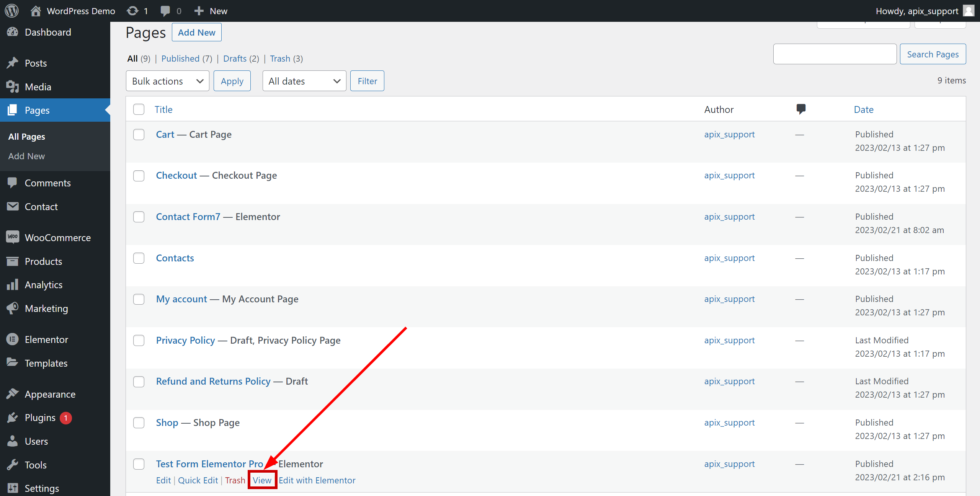Click Add New page button
The image size is (980, 496).
pos(197,33)
